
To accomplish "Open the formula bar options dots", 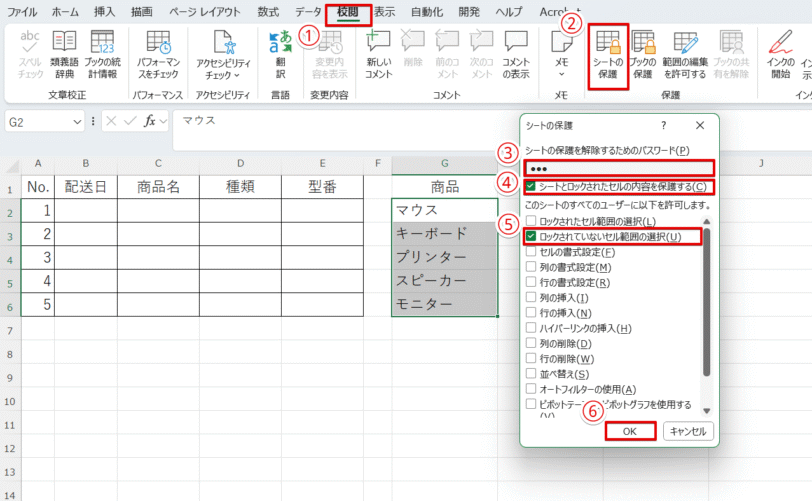I will pos(93,121).
